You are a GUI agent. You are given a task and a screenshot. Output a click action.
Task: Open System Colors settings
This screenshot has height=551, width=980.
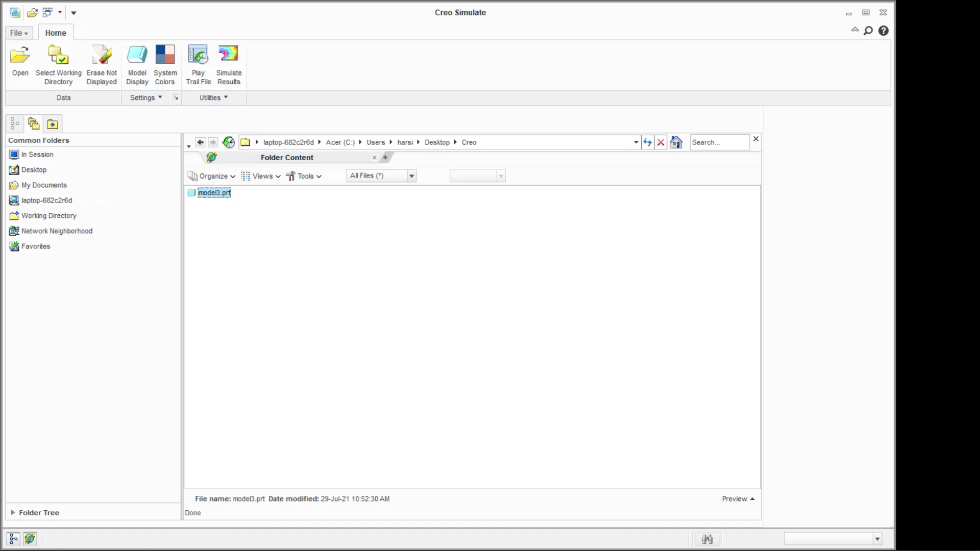pyautogui.click(x=165, y=55)
